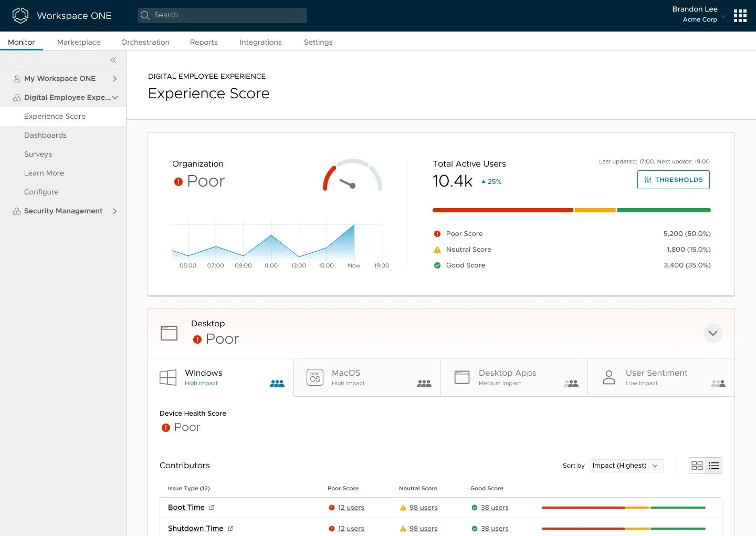Click the search magnifier icon
756x536 pixels.
pos(145,15)
